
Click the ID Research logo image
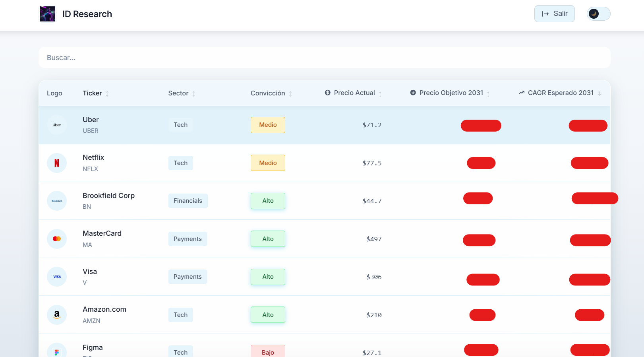[x=48, y=14]
